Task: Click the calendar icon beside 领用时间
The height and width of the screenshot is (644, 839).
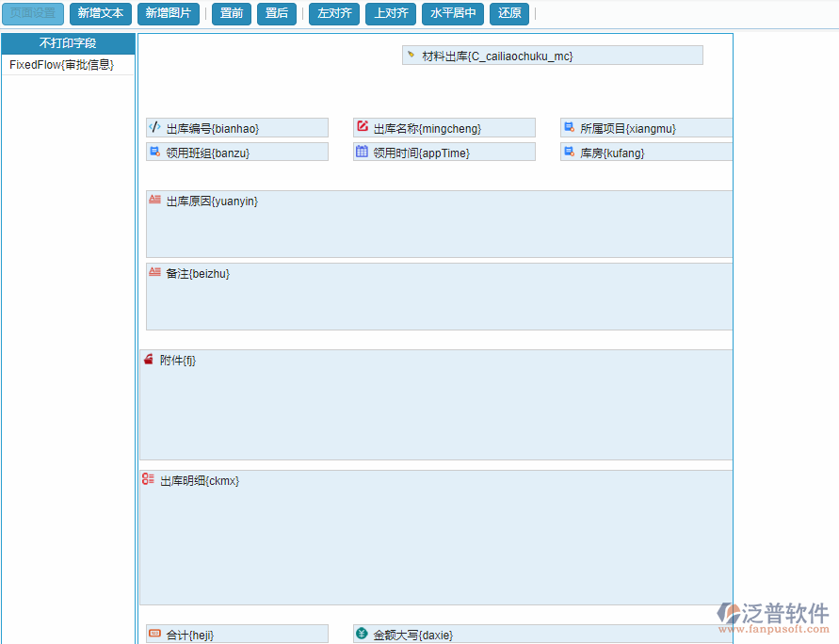Action: click(363, 152)
